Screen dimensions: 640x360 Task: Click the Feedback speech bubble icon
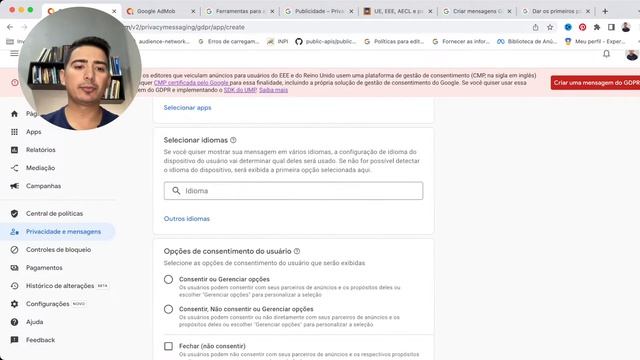pyautogui.click(x=14, y=340)
